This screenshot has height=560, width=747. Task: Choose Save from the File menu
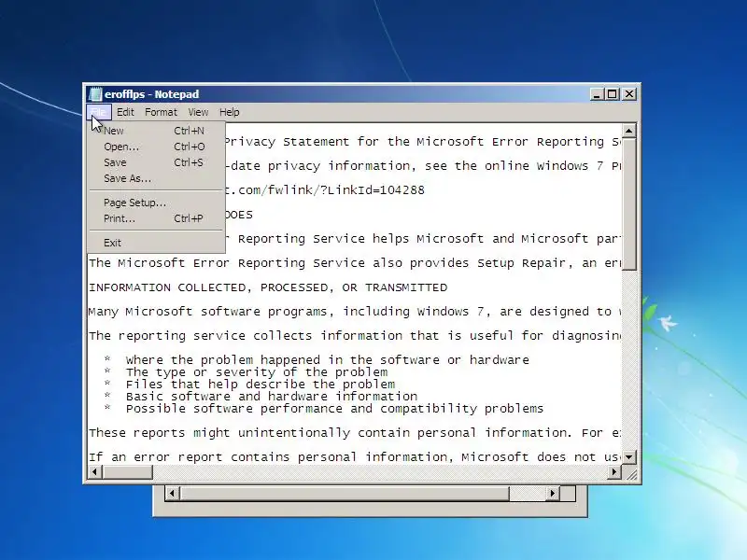(x=156, y=162)
